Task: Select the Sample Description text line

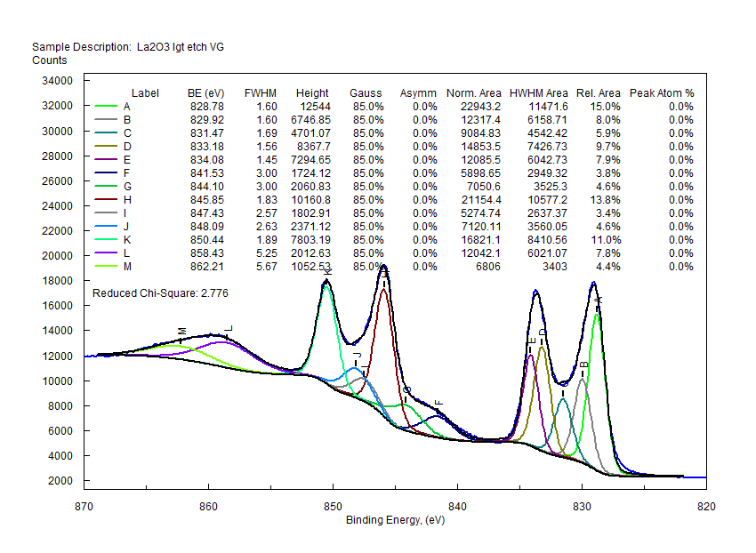Action: 128,46
